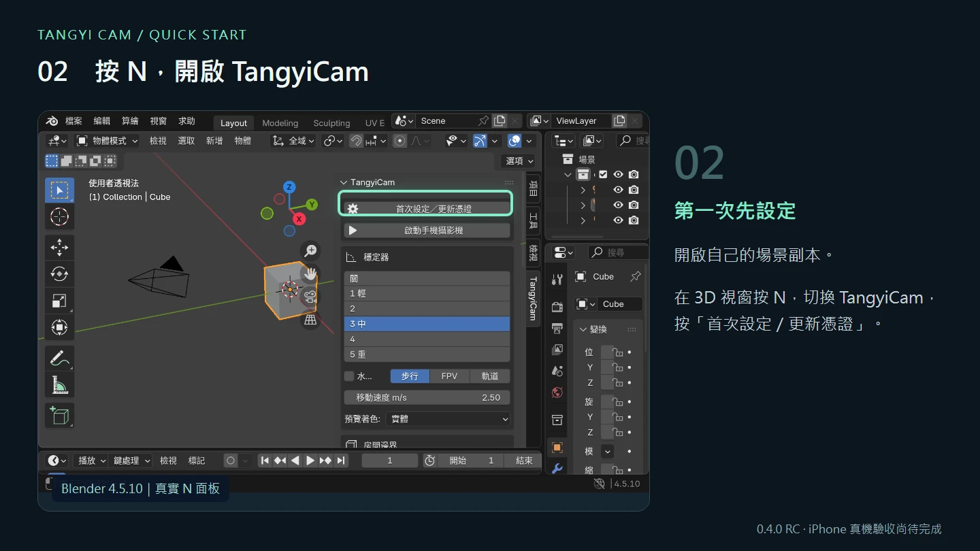This screenshot has width=980, height=551.
Task: Collapse the 變換 panel
Action: pyautogui.click(x=608, y=329)
